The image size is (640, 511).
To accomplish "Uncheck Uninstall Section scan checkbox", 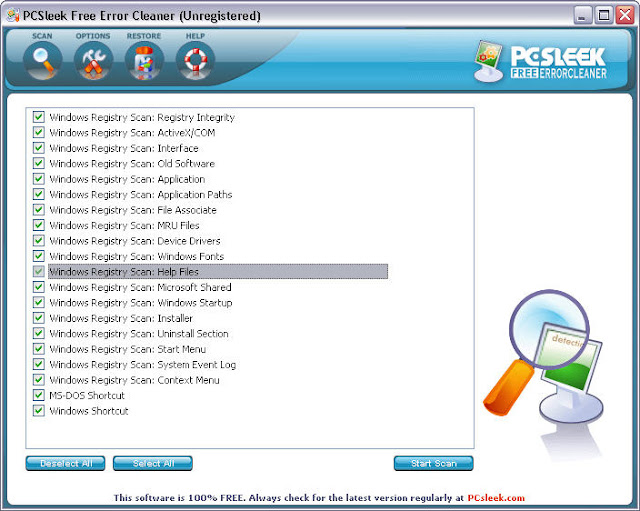I will 39,333.
